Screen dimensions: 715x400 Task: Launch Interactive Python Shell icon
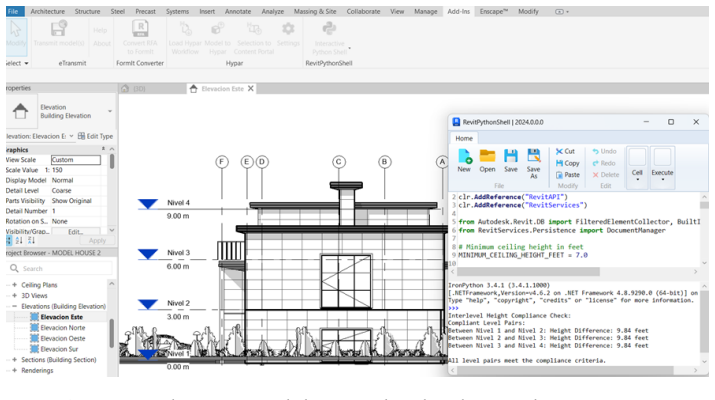[x=329, y=29]
